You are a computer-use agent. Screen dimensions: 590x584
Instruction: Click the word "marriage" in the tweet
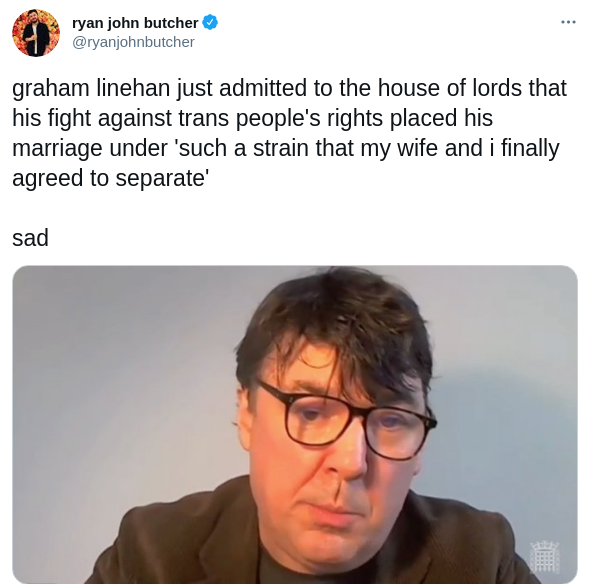tap(57, 148)
